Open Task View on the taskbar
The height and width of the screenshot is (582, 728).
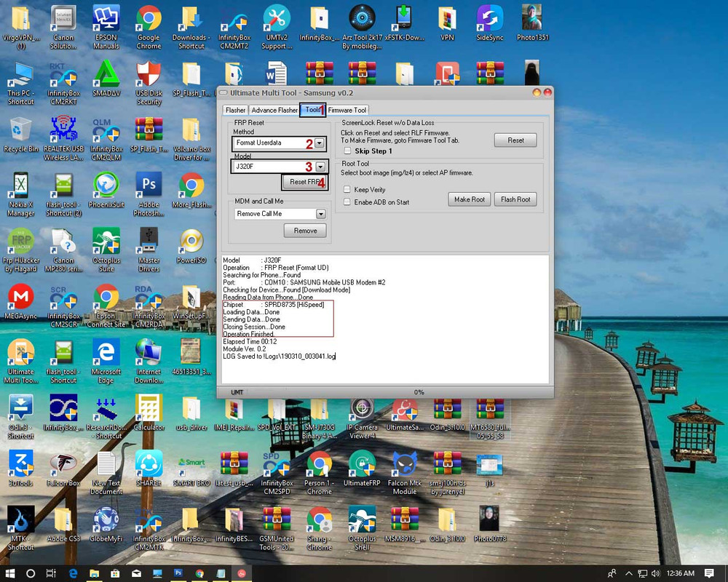click(x=51, y=573)
